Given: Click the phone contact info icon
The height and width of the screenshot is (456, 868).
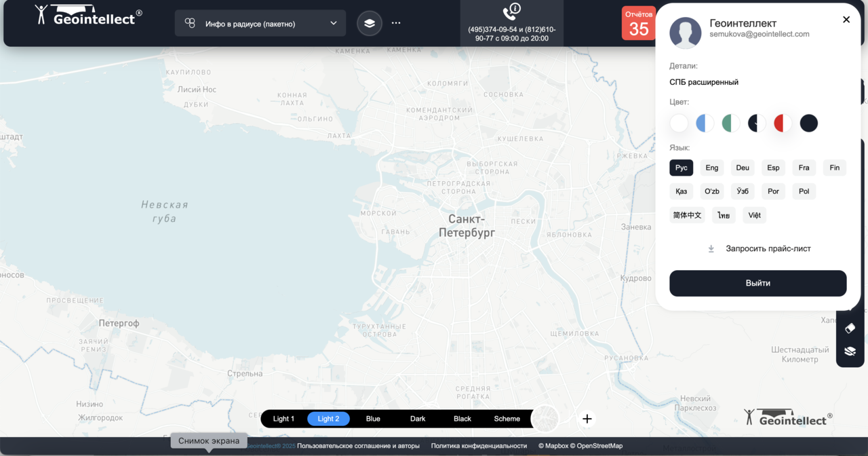Looking at the screenshot, I should pos(511,12).
